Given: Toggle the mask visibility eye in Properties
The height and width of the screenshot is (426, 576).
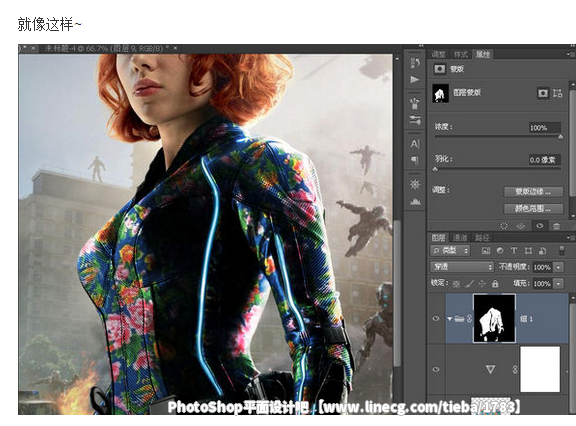Looking at the screenshot, I should point(539,226).
